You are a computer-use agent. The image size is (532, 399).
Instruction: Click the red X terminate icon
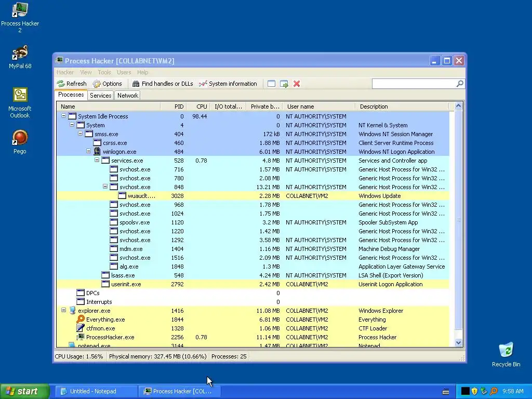297,84
